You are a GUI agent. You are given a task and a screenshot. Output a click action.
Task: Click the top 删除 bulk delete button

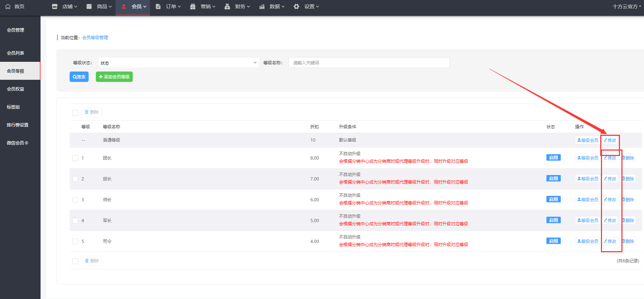coord(91,112)
